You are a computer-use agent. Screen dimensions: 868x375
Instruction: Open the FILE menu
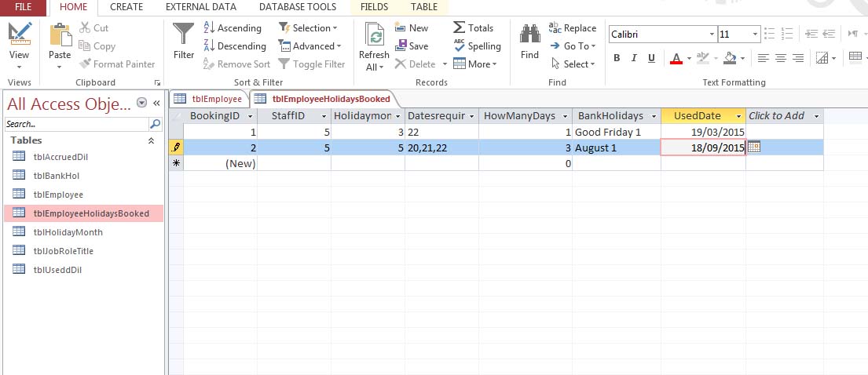24,7
